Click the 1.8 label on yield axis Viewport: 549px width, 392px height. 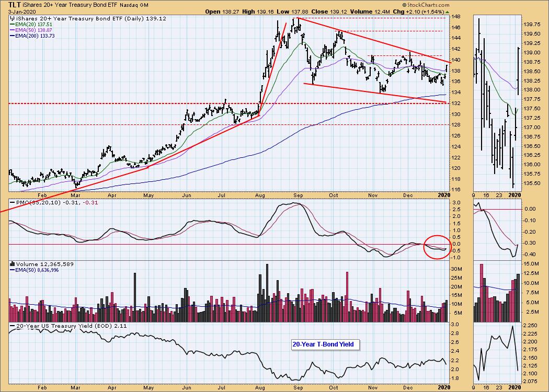(x=455, y=378)
